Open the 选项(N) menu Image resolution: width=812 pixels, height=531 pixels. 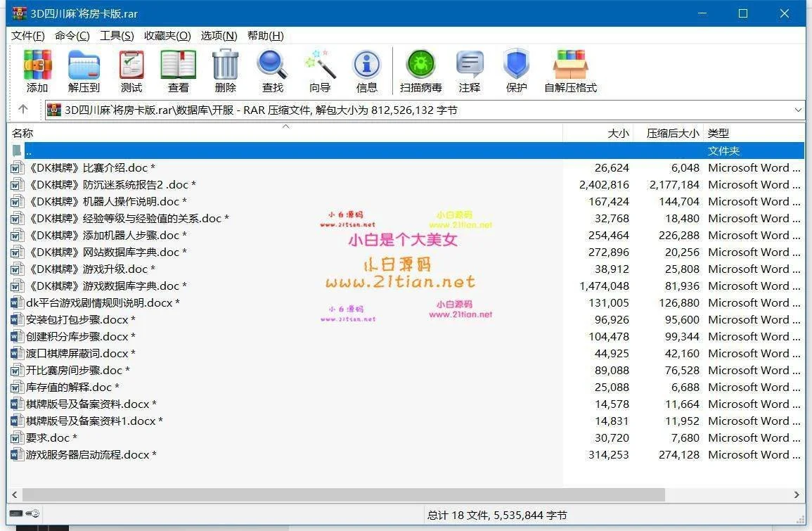point(219,36)
